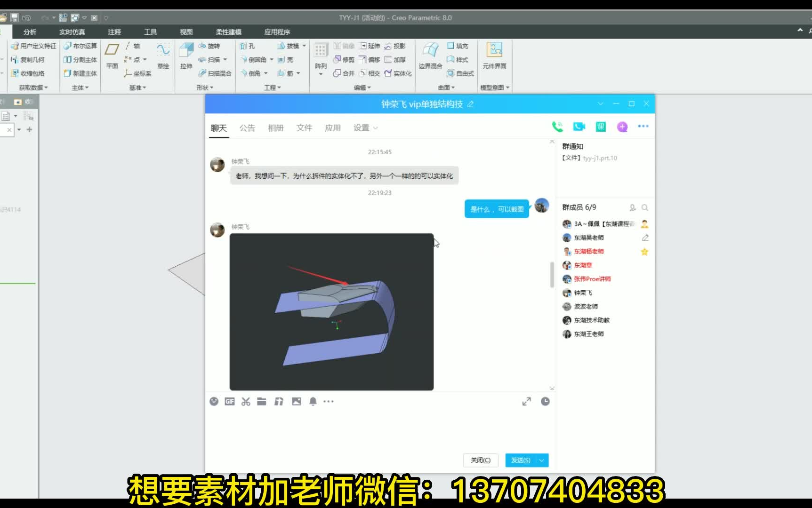
Task: Select the 旋转 (Revolve) tool
Action: [212, 46]
